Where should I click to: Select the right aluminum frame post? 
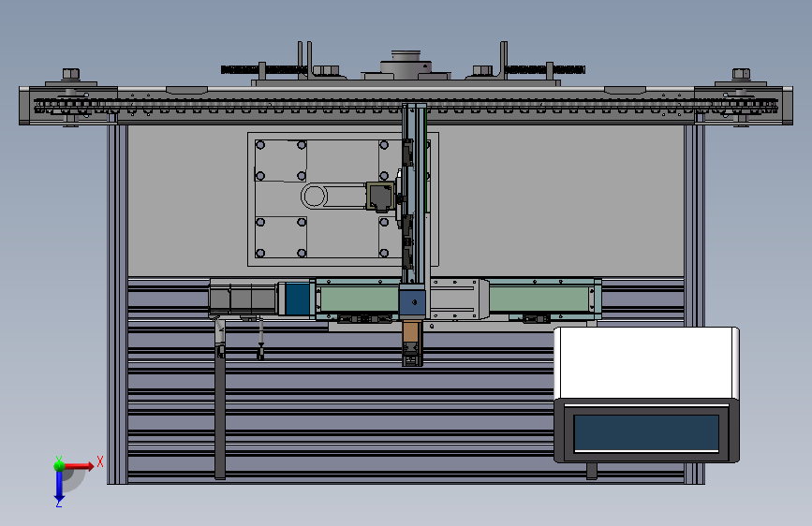(x=694, y=304)
